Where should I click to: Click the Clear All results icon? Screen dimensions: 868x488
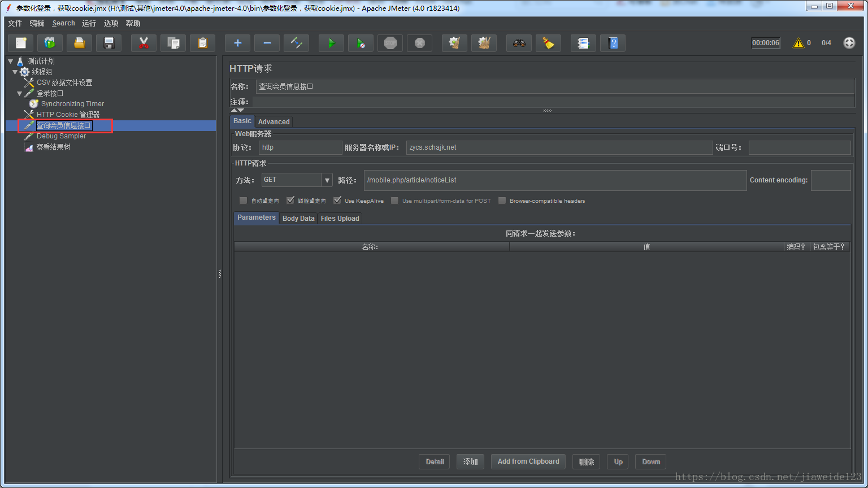pos(484,43)
